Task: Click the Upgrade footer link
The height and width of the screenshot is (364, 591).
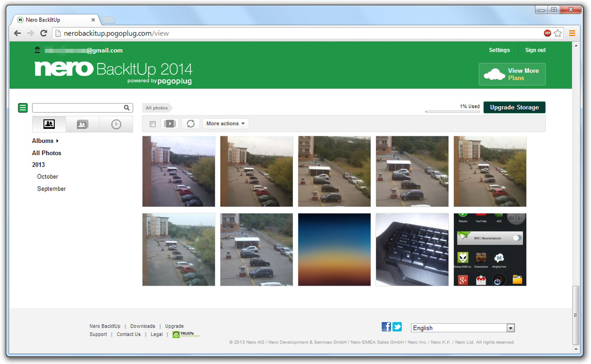Action: coord(175,326)
